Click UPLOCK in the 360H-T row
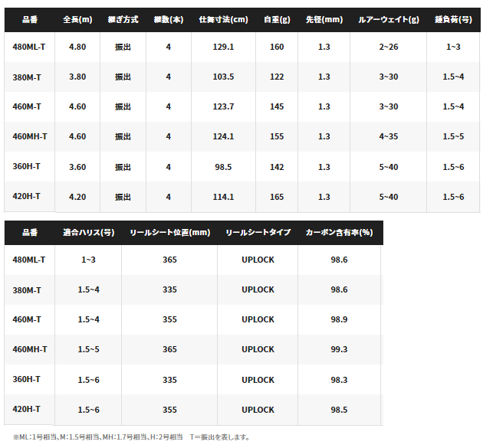 pyautogui.click(x=258, y=380)
